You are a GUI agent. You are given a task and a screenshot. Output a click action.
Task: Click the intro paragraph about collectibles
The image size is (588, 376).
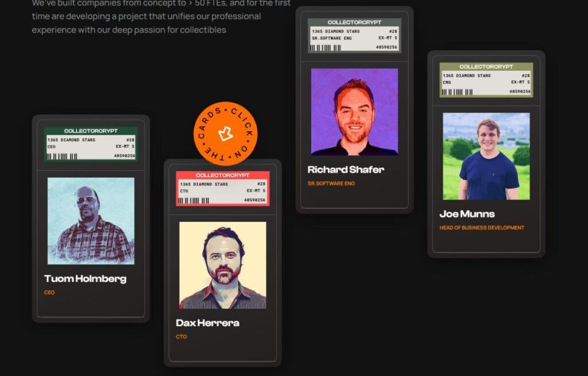[x=161, y=17]
